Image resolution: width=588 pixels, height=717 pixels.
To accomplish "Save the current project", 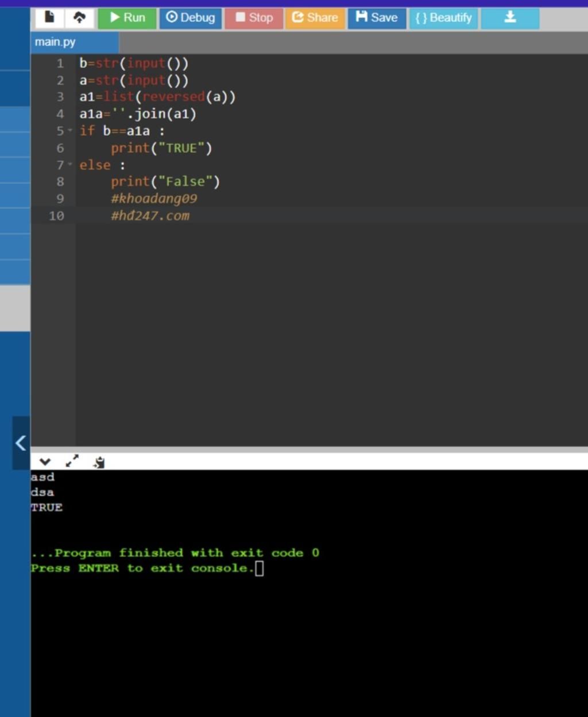I will (377, 18).
